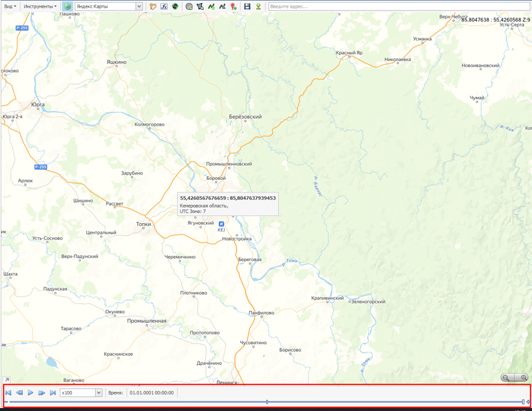Click the green globe map icon
532x411 pixels.
(68, 6)
